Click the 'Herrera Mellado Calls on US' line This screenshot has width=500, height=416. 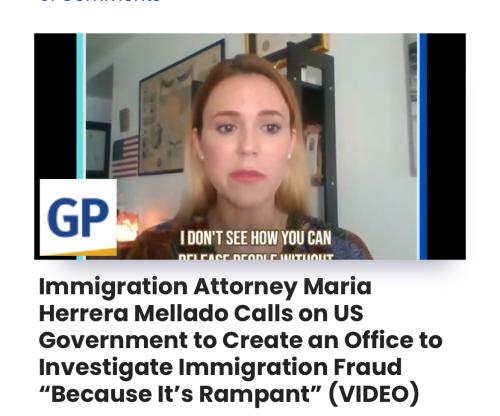tap(201, 313)
